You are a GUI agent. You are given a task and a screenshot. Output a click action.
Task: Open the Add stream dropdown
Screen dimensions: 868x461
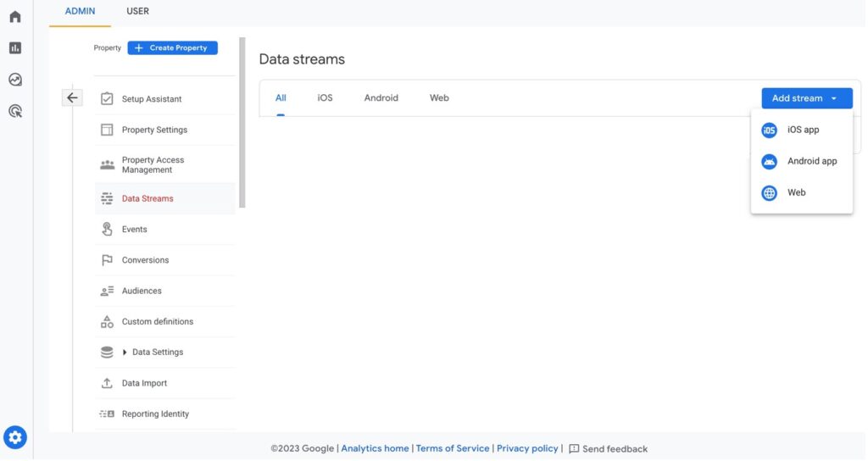tap(806, 98)
